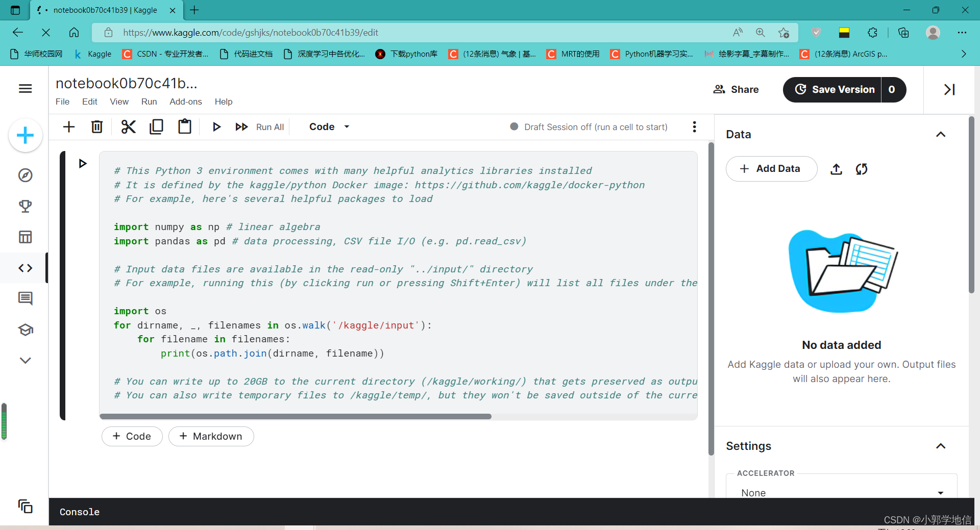Open the Edit menu
Screen dimensions: 980x530
tap(90, 102)
